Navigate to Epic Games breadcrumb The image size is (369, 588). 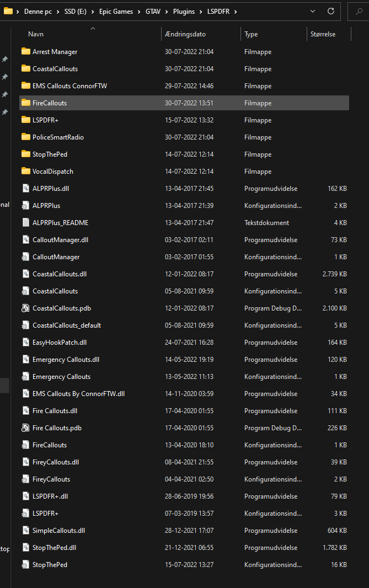[116, 12]
